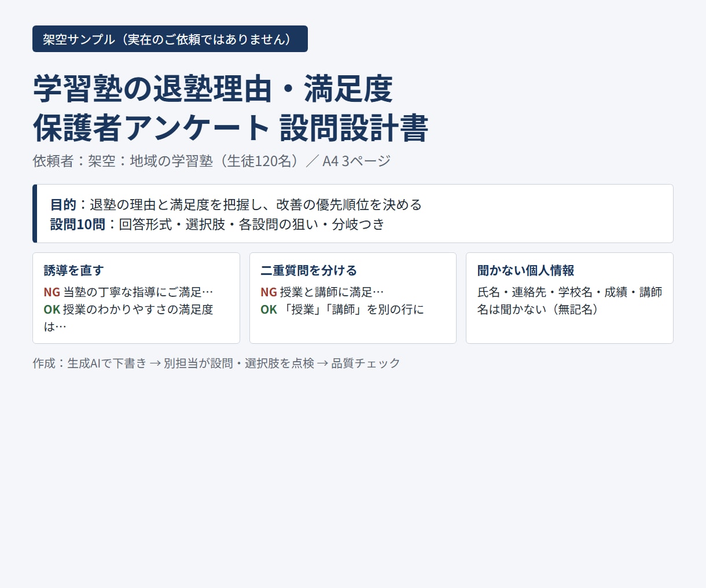Click the subtitle starting 依頼者：架空：地域の学習塾

click(212, 161)
